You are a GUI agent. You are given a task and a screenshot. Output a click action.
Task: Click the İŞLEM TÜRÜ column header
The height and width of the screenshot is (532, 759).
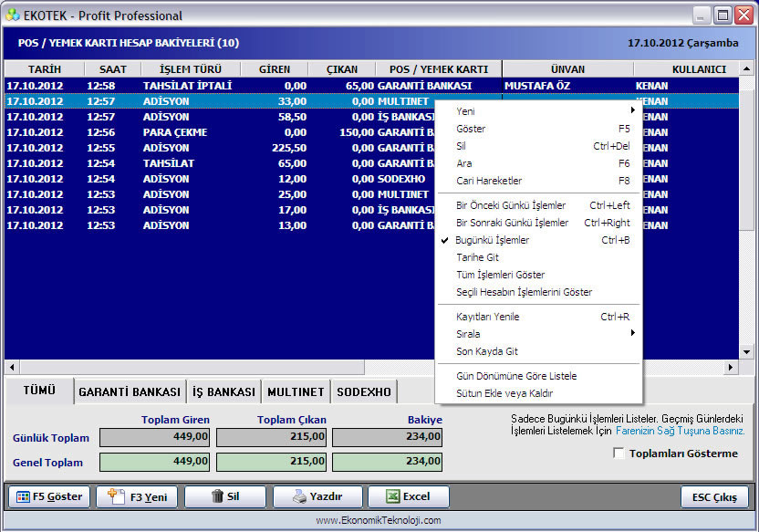click(191, 69)
